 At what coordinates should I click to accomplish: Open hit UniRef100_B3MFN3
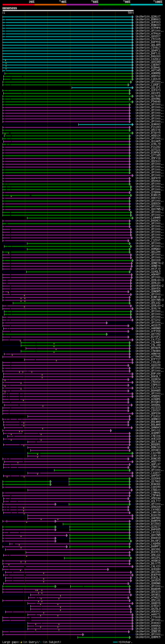coord(148,153)
